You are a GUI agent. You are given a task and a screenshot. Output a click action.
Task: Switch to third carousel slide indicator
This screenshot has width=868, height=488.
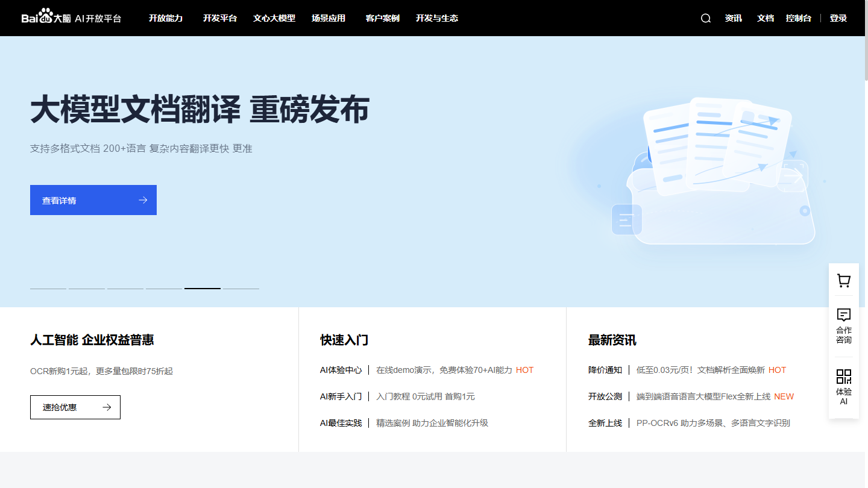click(x=125, y=289)
